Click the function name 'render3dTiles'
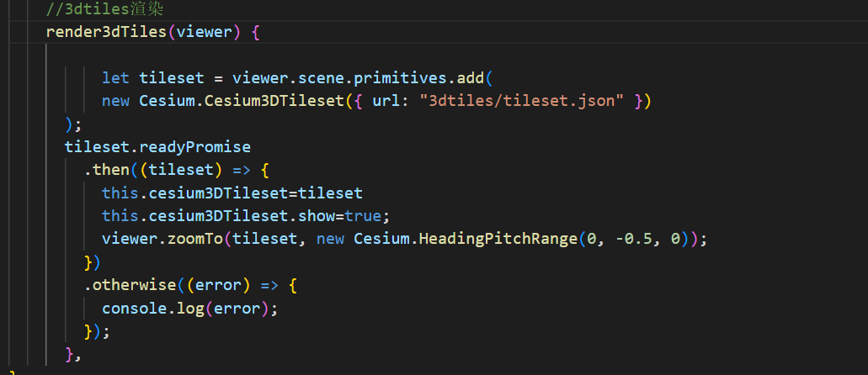 tap(106, 32)
